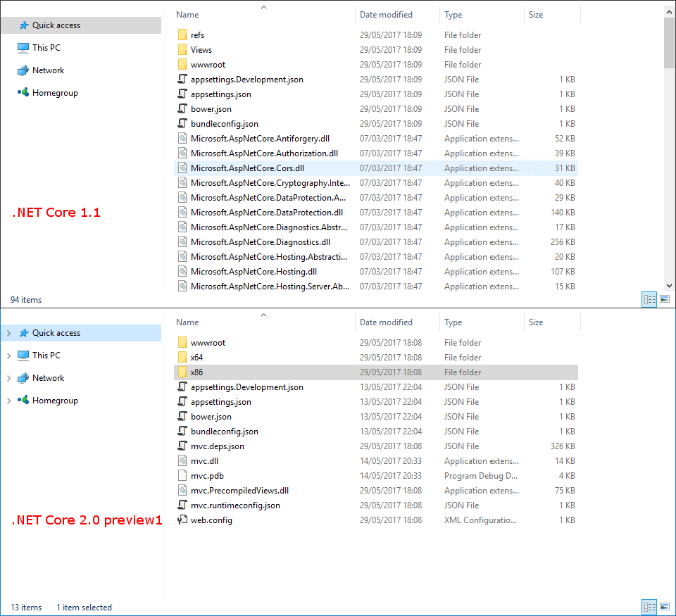Select bundleconfig.json in top window

click(x=225, y=124)
